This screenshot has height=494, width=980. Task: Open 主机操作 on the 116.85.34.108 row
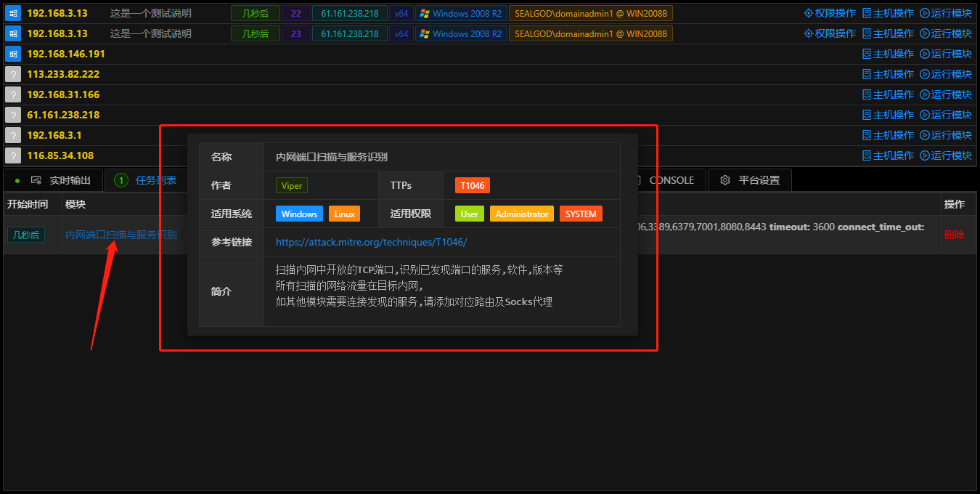coord(888,155)
